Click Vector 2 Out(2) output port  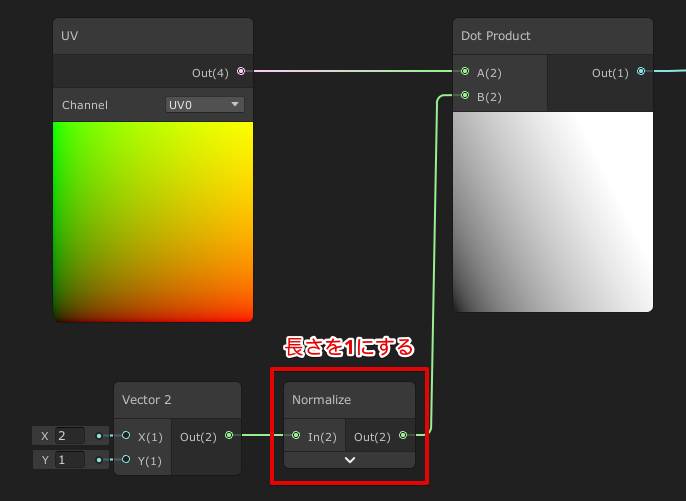click(229, 435)
